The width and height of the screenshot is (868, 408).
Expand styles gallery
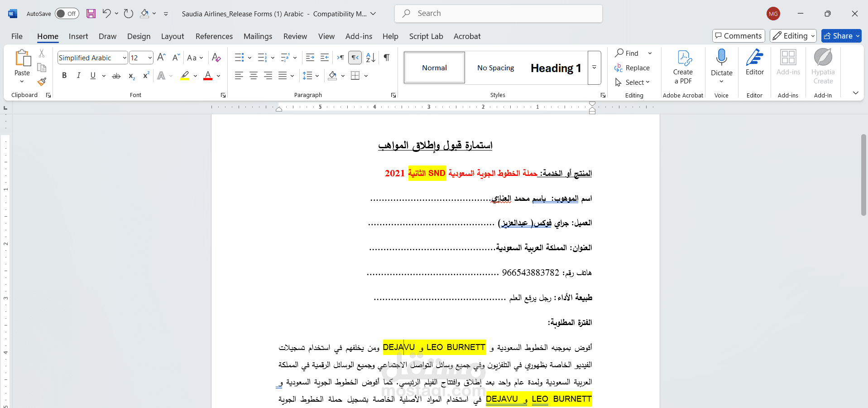(594, 68)
